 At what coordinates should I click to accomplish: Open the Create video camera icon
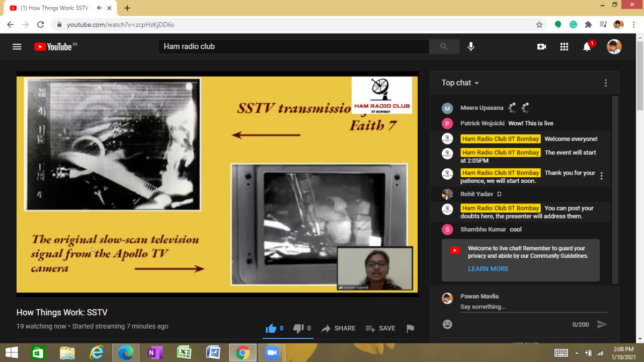pos(541,47)
